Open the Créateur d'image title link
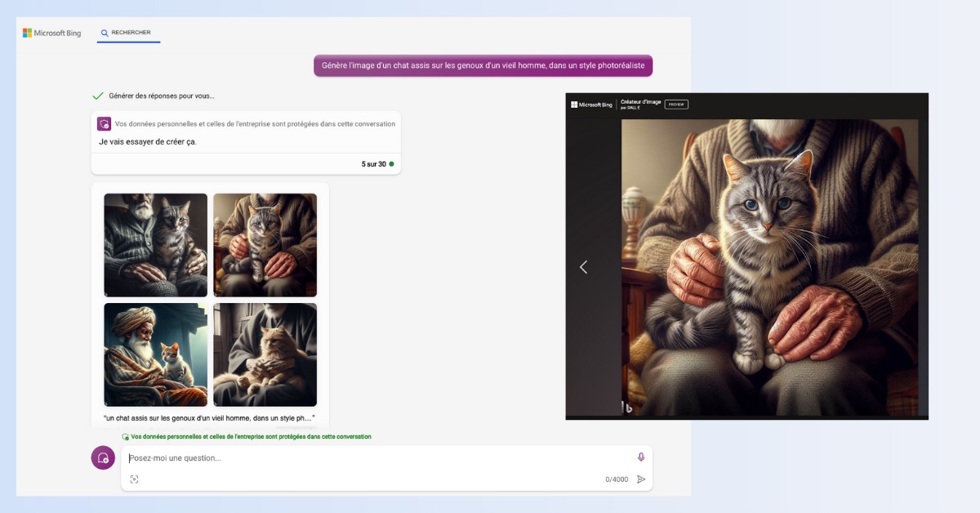This screenshot has width=980, height=513. click(x=640, y=102)
